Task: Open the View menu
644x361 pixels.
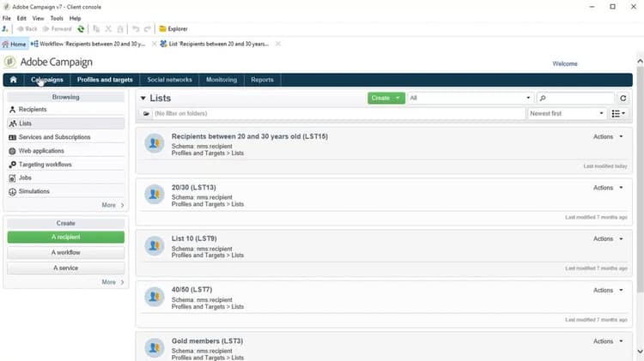Action: pyautogui.click(x=38, y=19)
